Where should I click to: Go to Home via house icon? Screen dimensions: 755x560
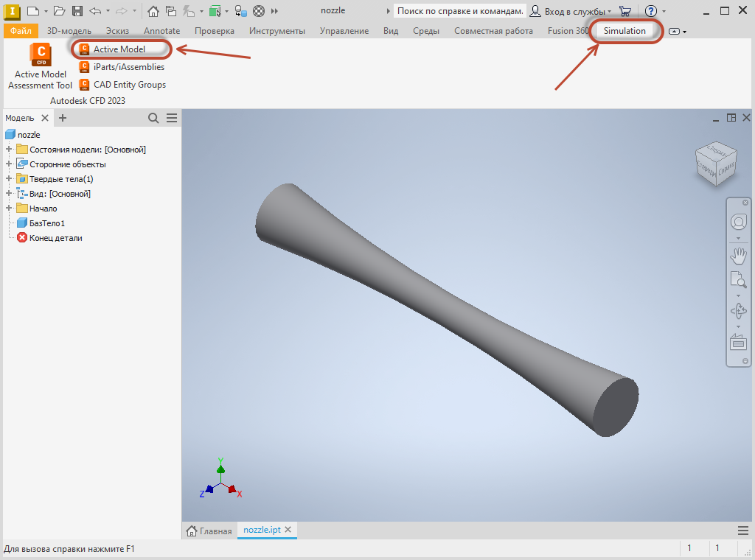click(x=153, y=10)
